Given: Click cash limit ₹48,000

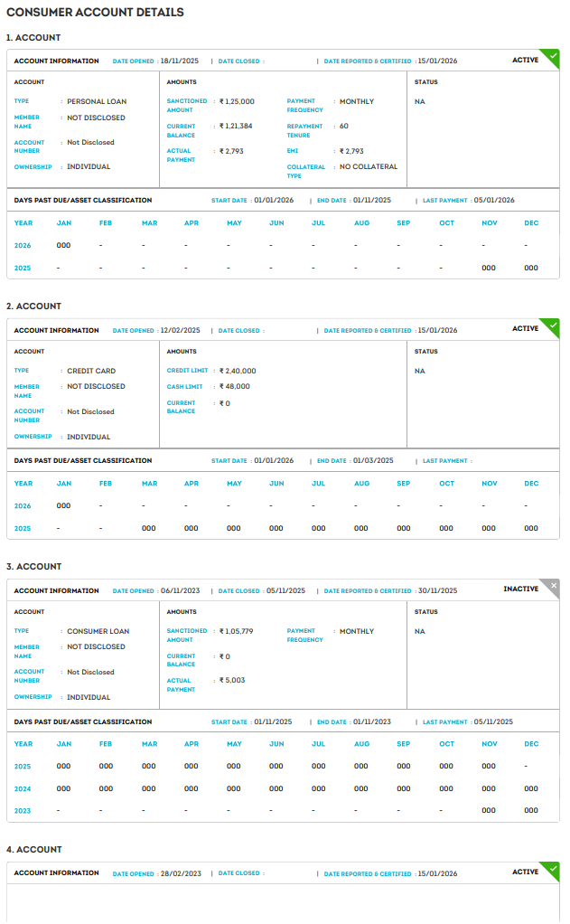Looking at the screenshot, I should (234, 387).
